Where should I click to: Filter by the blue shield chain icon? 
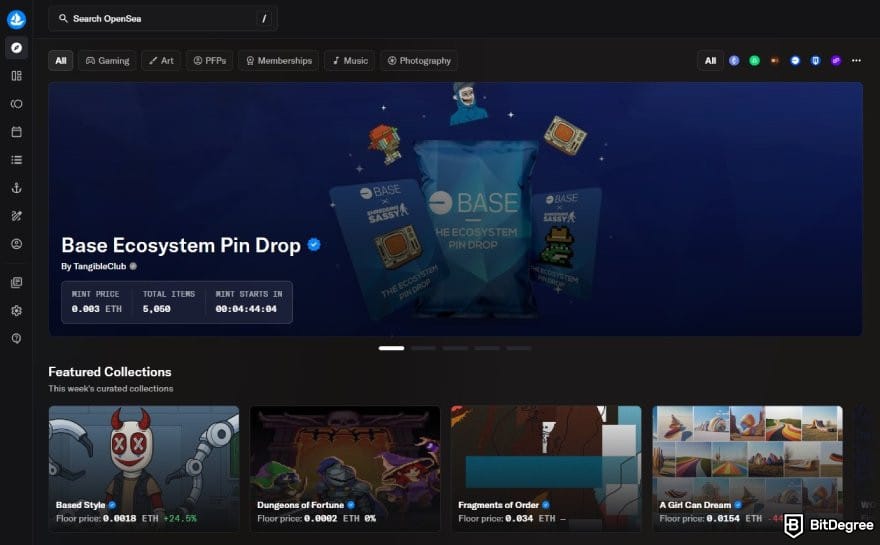click(815, 61)
